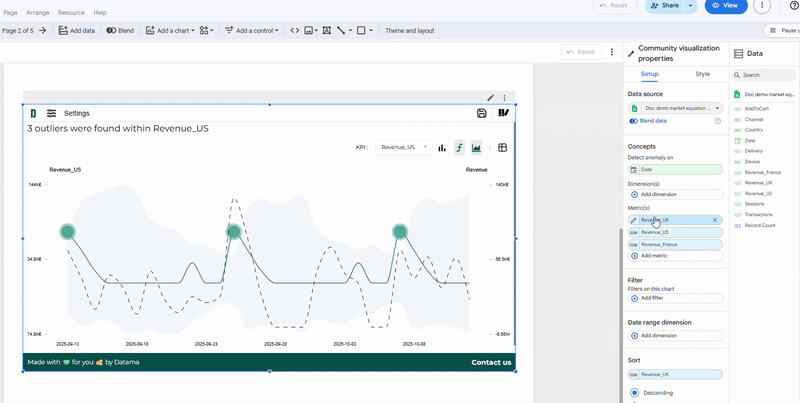This screenshot has width=800, height=403.
Task: Open the table view icon
Action: [503, 148]
